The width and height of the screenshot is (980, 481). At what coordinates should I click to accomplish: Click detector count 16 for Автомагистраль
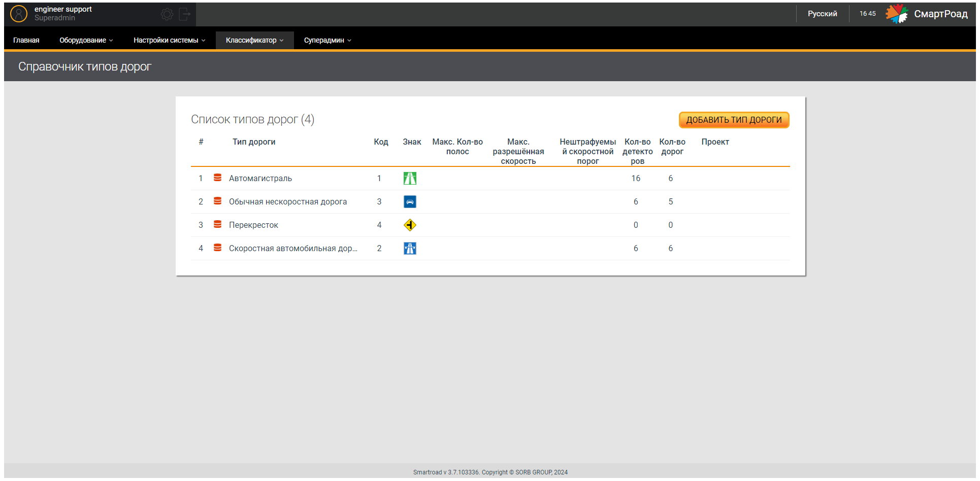coord(636,178)
